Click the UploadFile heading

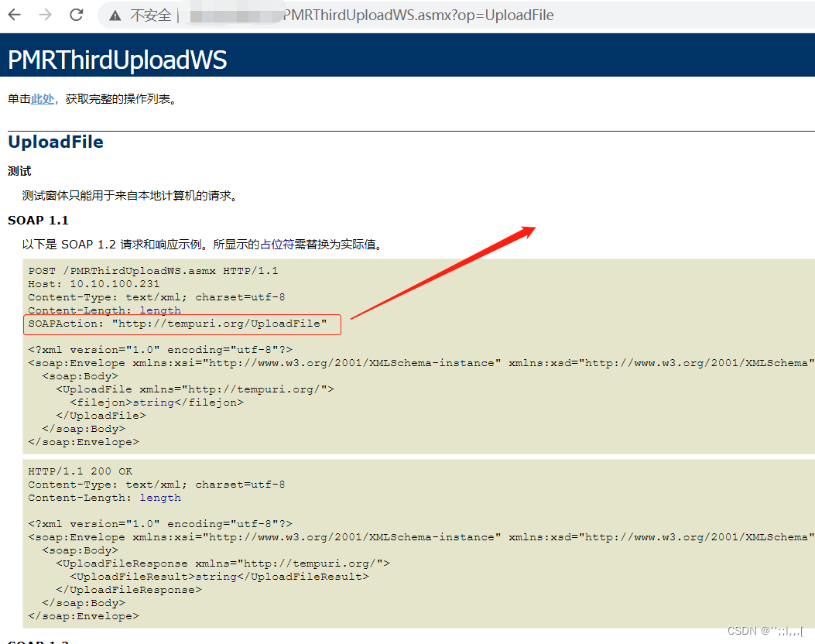[55, 142]
